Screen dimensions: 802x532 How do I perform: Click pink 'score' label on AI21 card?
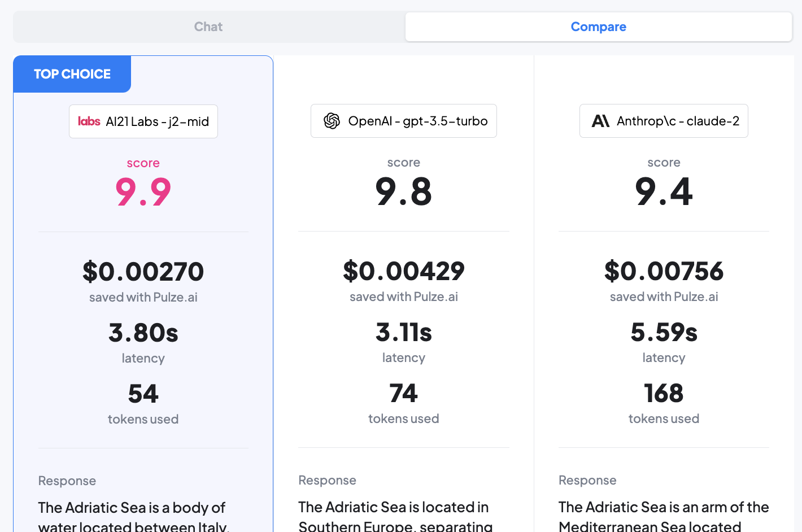[143, 163]
